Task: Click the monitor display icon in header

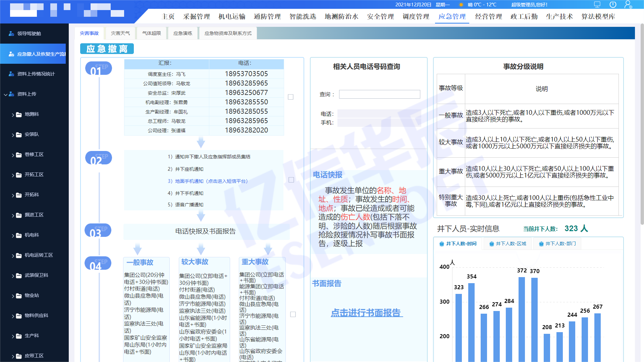Action: pyautogui.click(x=597, y=5)
